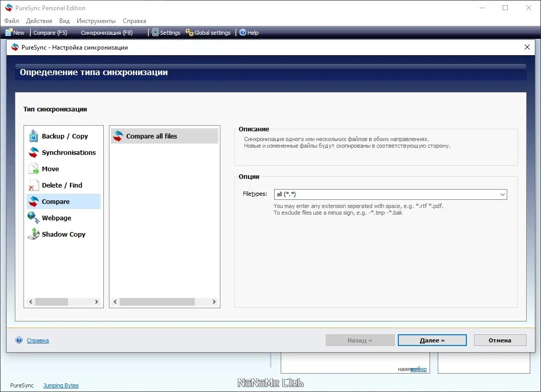Click the New job toolbar icon

9,32
